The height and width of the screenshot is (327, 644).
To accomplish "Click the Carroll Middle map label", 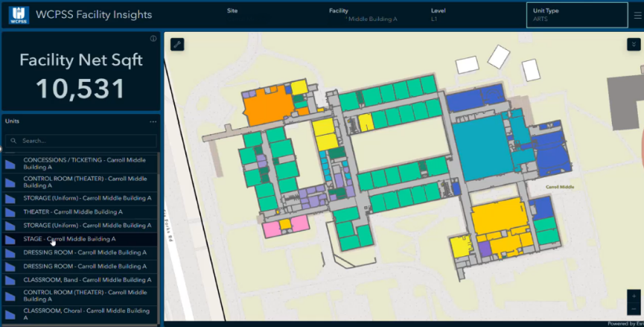I will coord(560,187).
